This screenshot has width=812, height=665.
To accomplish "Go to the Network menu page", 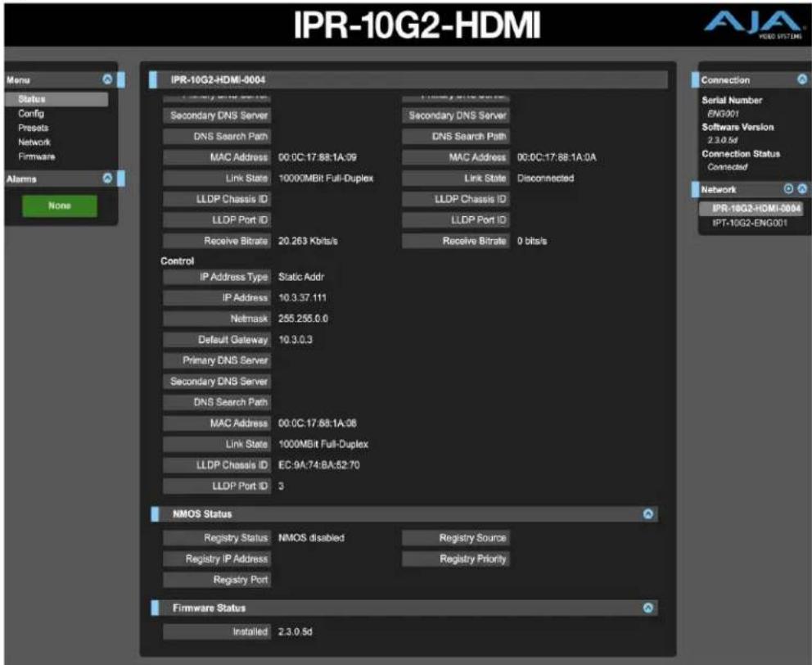I will (34, 142).
